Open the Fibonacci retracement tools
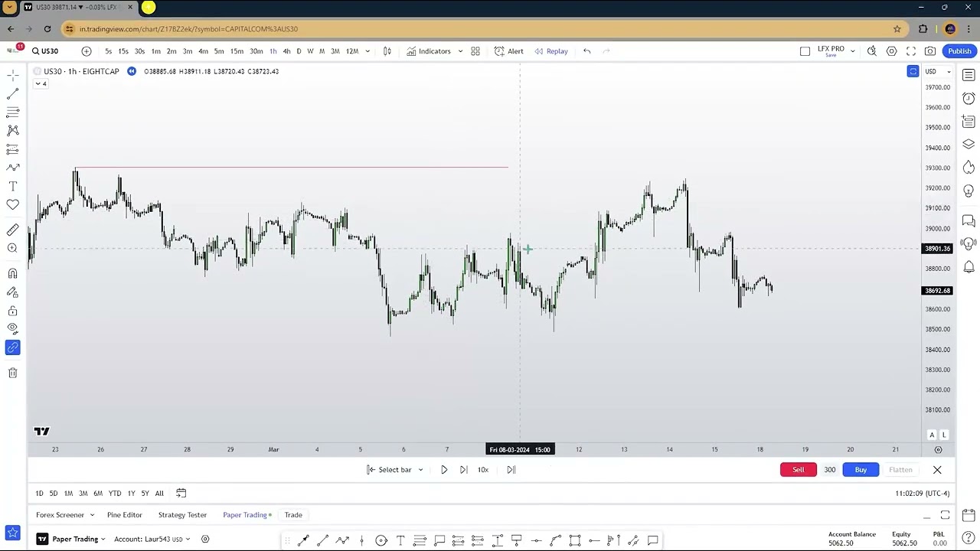980x551 pixels. [x=12, y=112]
